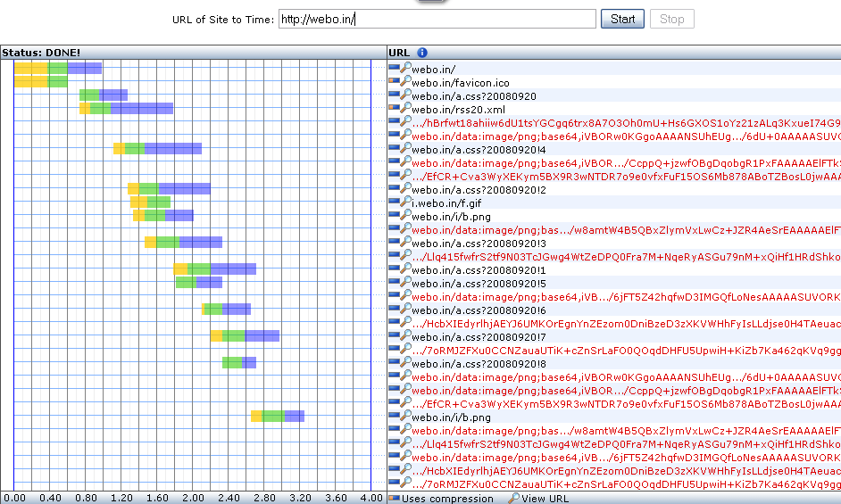Click the View URL magnifier legend icon
The width and height of the screenshot is (841, 504).
tap(513, 498)
